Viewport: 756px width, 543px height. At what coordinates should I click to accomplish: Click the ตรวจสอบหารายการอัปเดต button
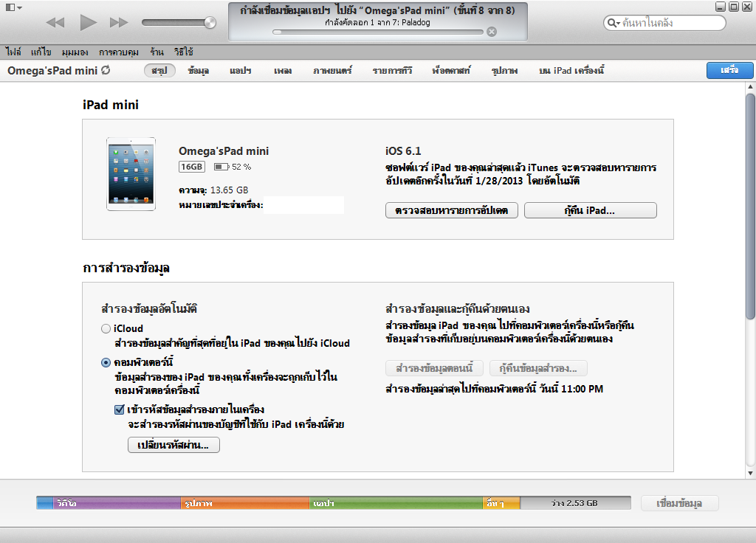[x=452, y=210]
